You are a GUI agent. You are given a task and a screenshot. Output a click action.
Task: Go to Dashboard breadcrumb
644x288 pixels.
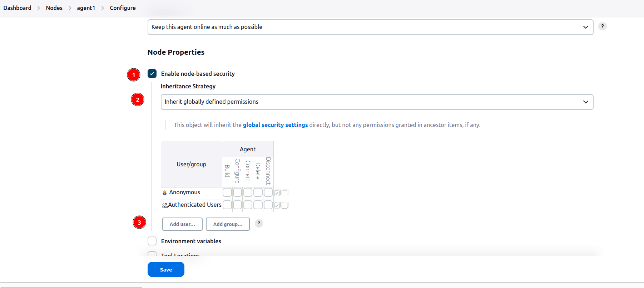18,8
